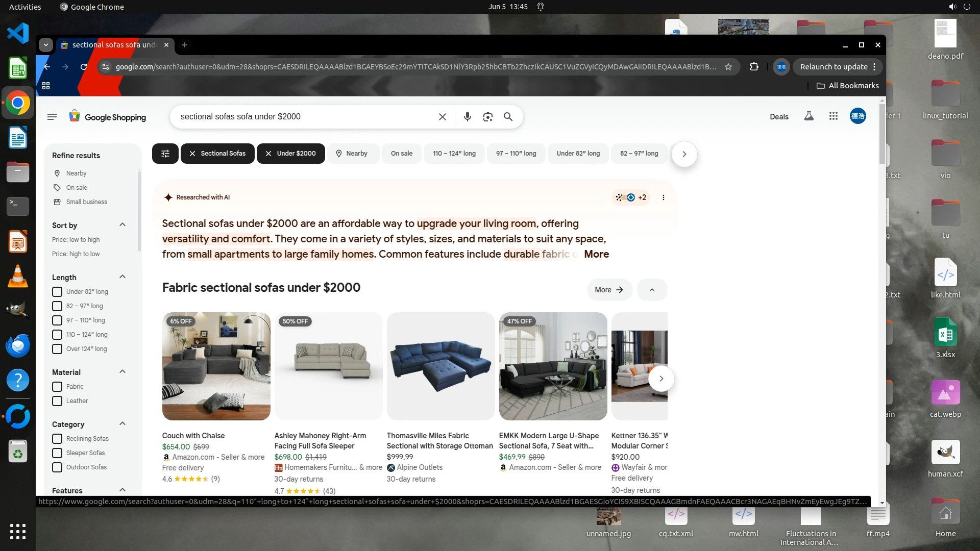980x551 pixels.
Task: Click the voice search microphone icon
Action: (467, 117)
